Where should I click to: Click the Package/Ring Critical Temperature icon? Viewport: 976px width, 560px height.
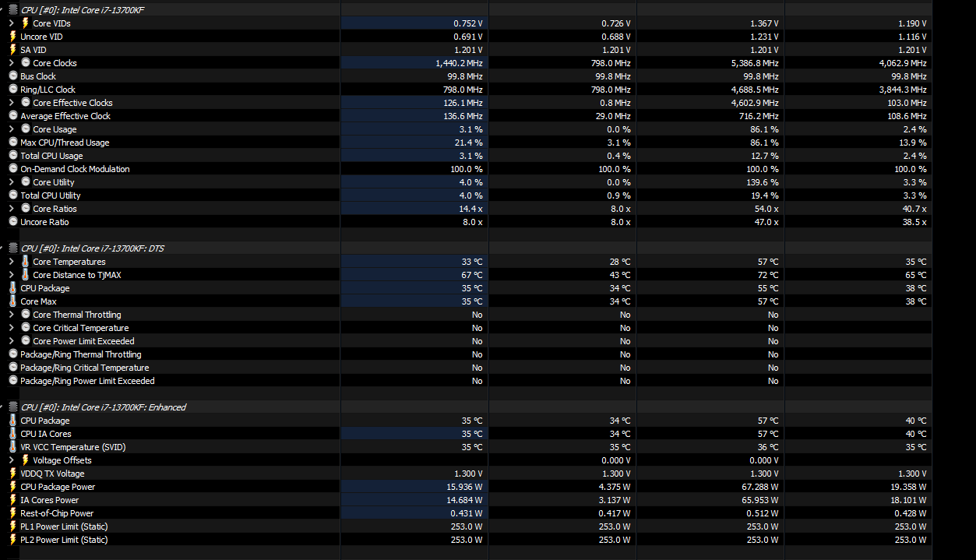(12, 368)
